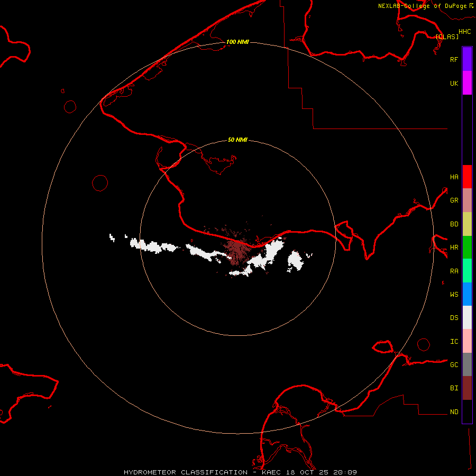Click the HHC legend title
476x476 pixels.
point(464,32)
